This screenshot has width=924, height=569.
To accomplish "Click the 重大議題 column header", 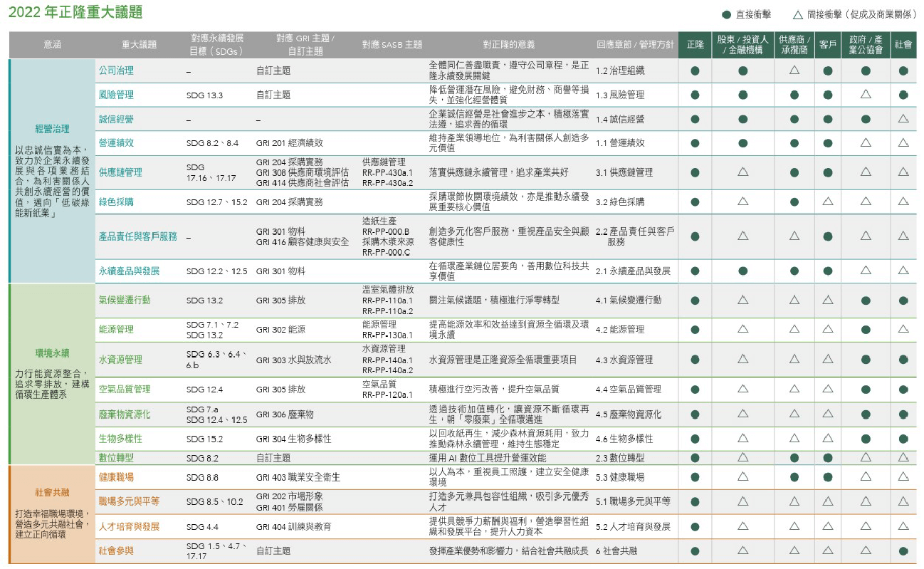I will pyautogui.click(x=139, y=45).
